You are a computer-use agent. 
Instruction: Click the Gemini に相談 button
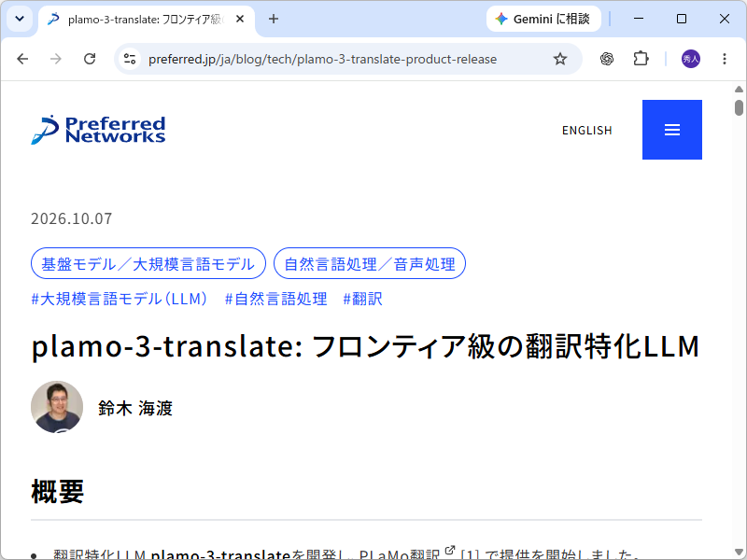pos(543,19)
